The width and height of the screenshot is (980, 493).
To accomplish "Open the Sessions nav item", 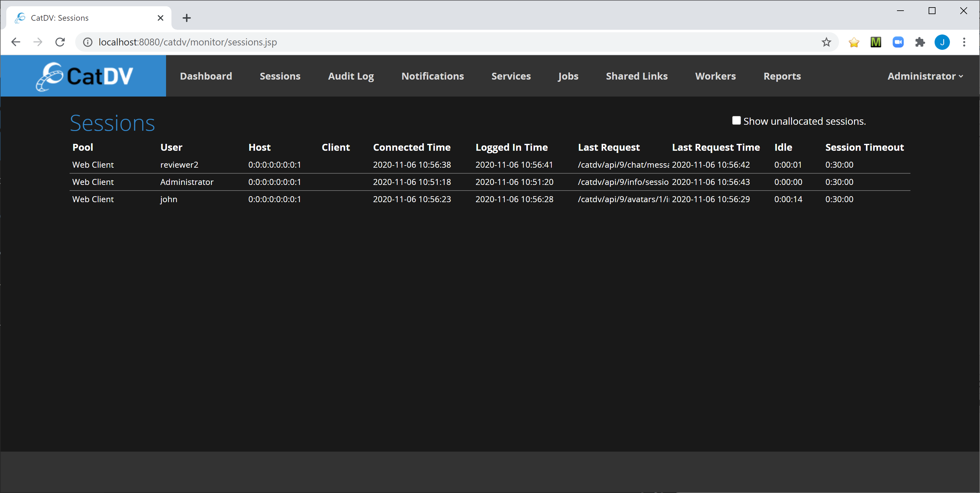I will (280, 76).
